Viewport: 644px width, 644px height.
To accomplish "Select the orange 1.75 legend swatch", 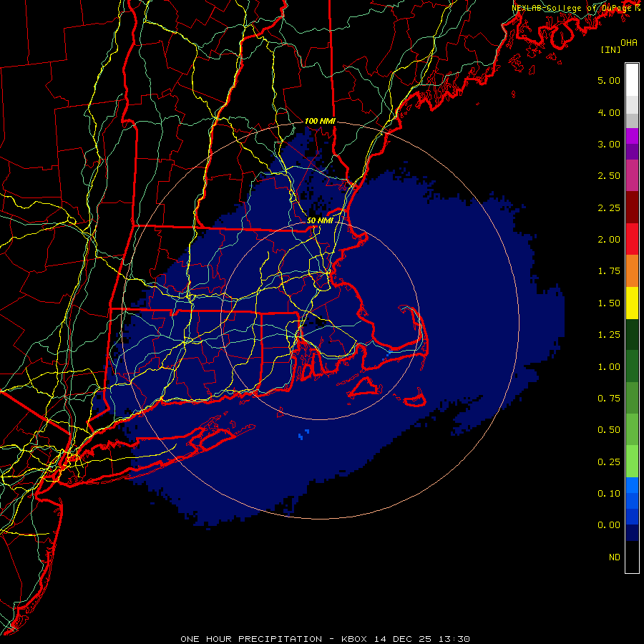I will 632,271.
